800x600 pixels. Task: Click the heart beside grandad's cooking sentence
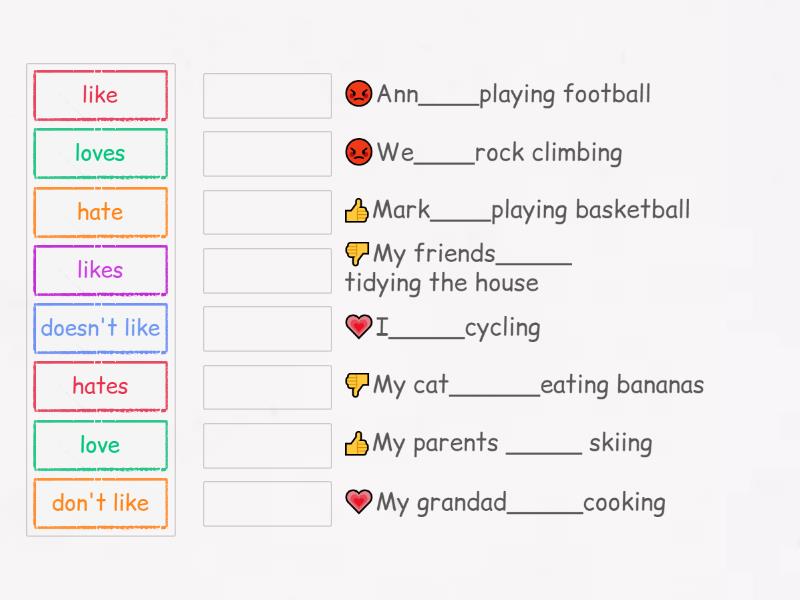[x=359, y=502]
